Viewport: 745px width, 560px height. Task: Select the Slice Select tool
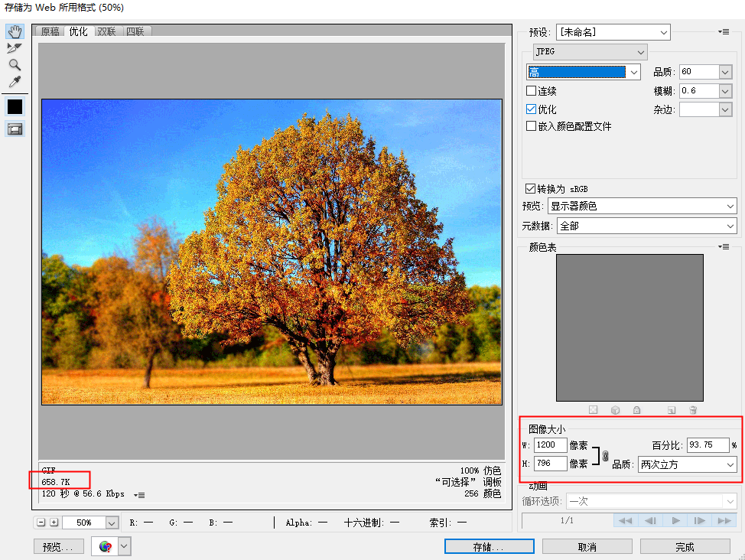click(15, 48)
